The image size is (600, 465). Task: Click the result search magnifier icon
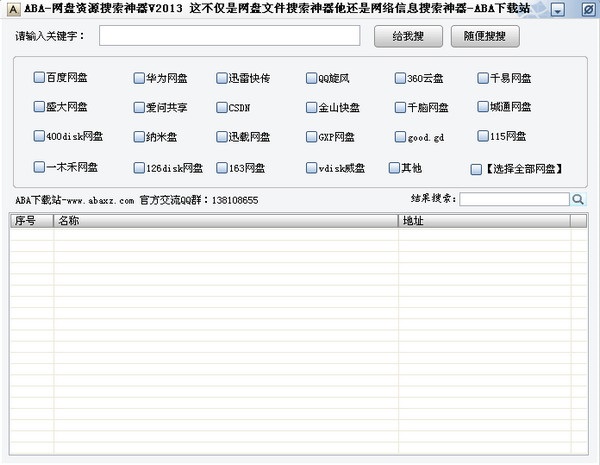tap(578, 199)
